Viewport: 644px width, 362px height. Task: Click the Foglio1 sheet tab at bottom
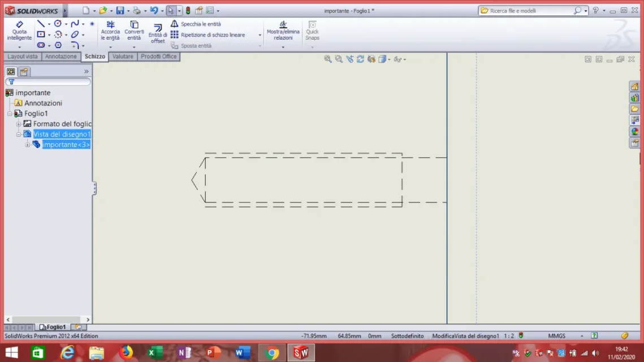coord(53,327)
